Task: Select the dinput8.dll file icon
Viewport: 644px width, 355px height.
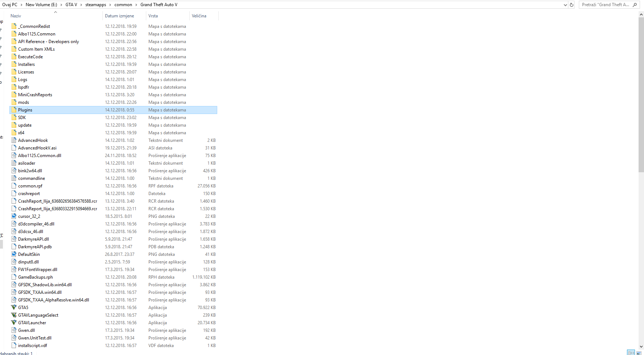Action: [14, 262]
